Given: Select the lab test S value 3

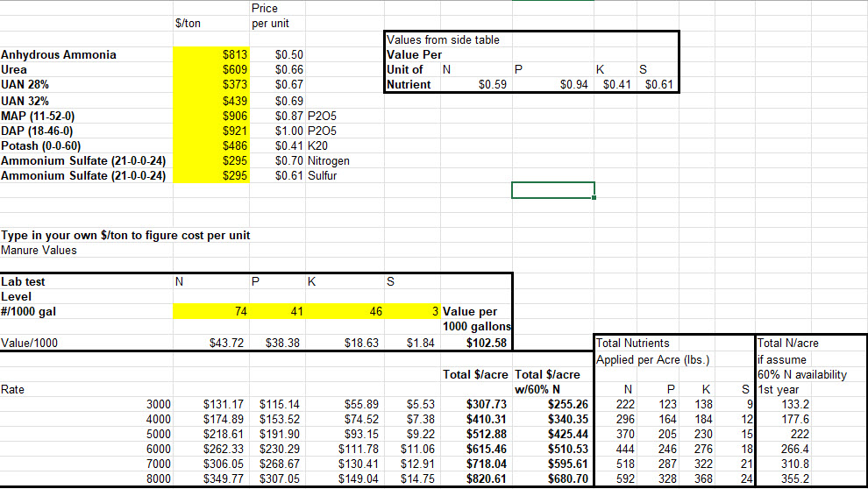Looking at the screenshot, I should pyautogui.click(x=412, y=311).
